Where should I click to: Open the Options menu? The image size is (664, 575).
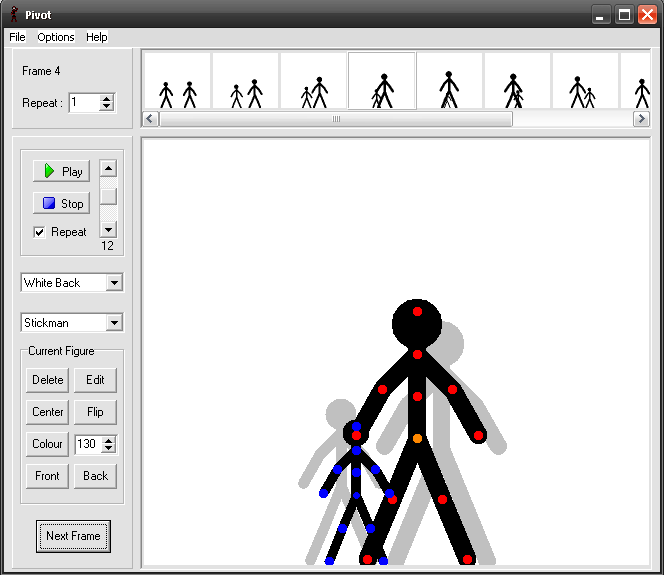(56, 37)
